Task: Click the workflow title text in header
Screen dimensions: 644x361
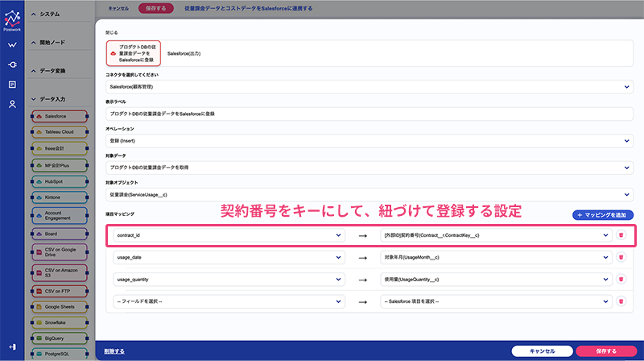Action: click(x=249, y=8)
